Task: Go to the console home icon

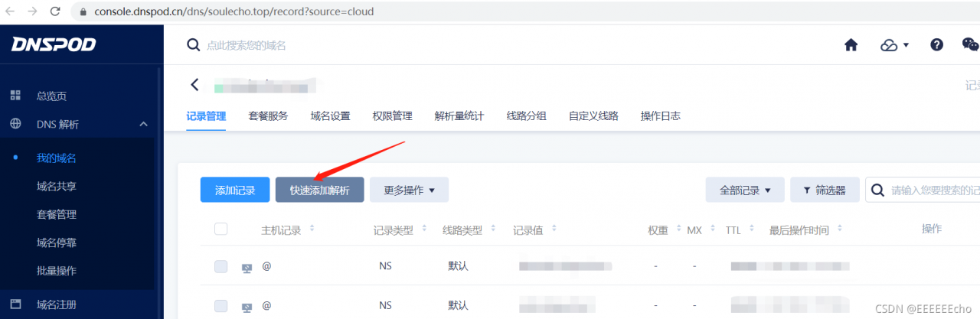Action: pyautogui.click(x=851, y=45)
